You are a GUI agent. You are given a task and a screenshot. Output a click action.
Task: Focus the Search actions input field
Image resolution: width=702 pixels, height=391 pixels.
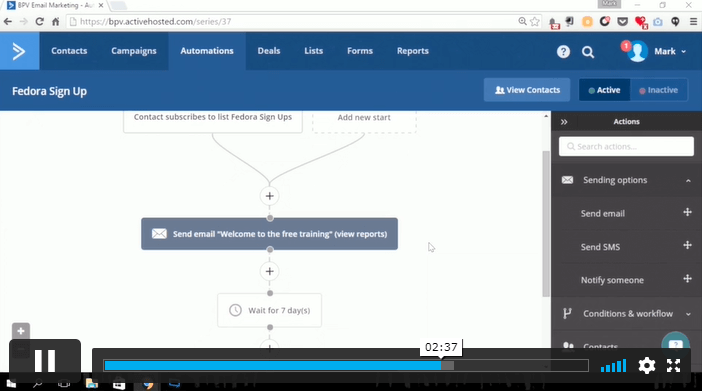[x=626, y=146]
